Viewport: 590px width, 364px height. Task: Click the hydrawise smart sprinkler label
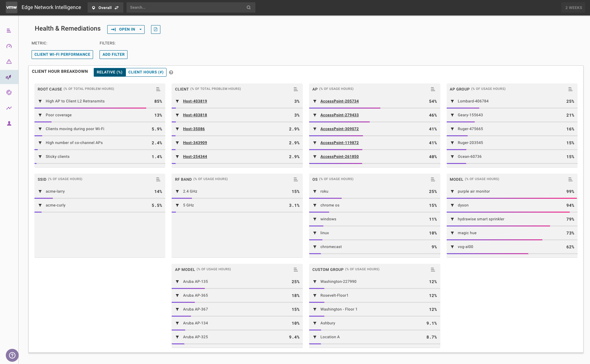(x=481, y=219)
